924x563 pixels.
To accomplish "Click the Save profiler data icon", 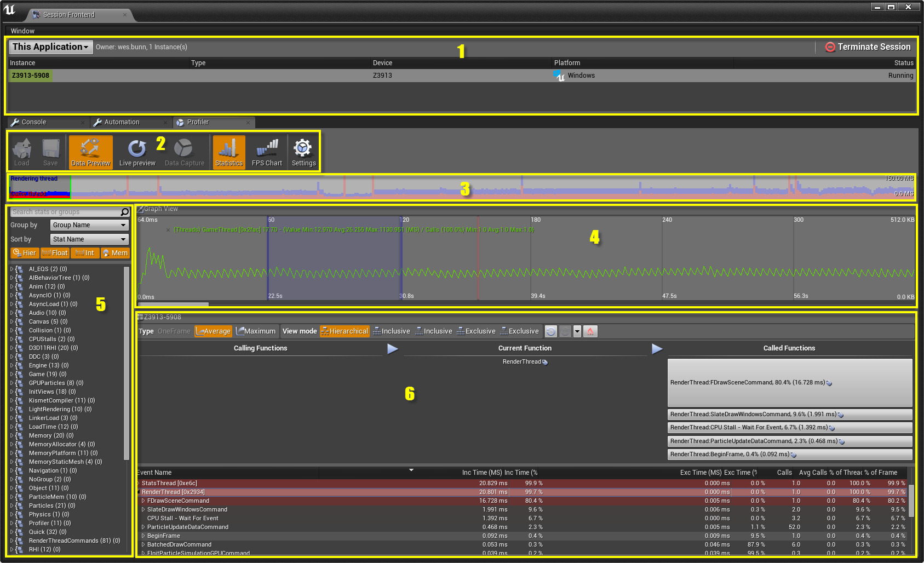I will (x=50, y=152).
